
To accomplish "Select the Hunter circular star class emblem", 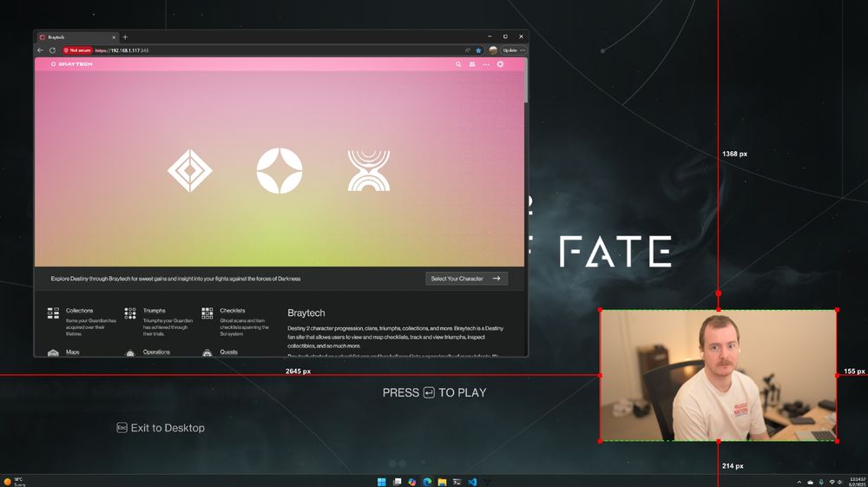I will pos(279,170).
